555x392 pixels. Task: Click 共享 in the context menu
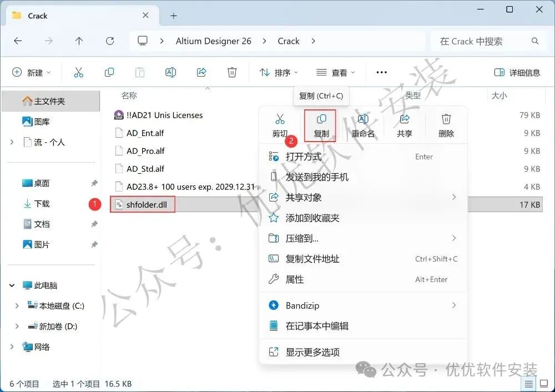tap(404, 125)
